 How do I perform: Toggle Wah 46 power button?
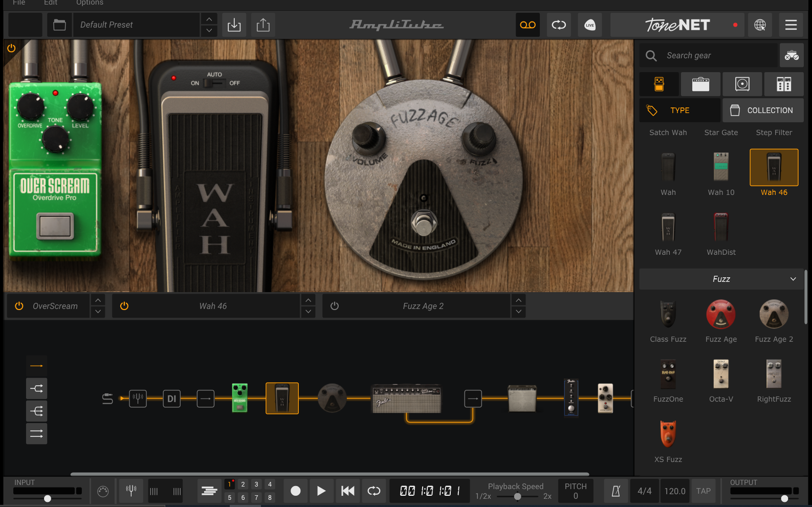[124, 306]
